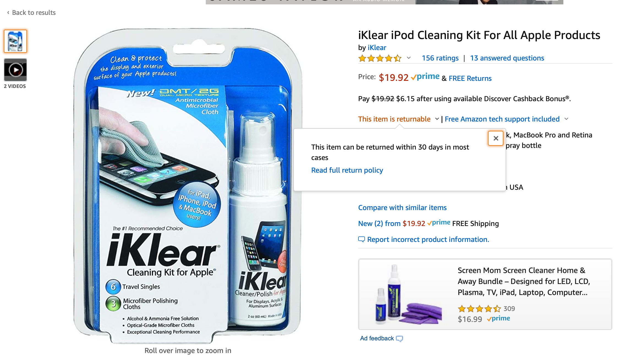The width and height of the screenshot is (625, 364).
Task: Open FREE Returns link
Action: pyautogui.click(x=470, y=78)
